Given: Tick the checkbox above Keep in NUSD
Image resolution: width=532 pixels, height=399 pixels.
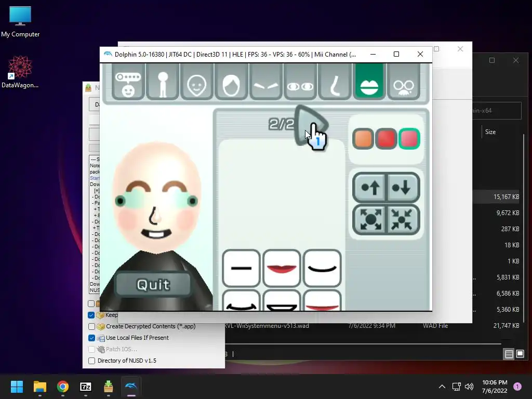Looking at the screenshot, I should click(91, 303).
